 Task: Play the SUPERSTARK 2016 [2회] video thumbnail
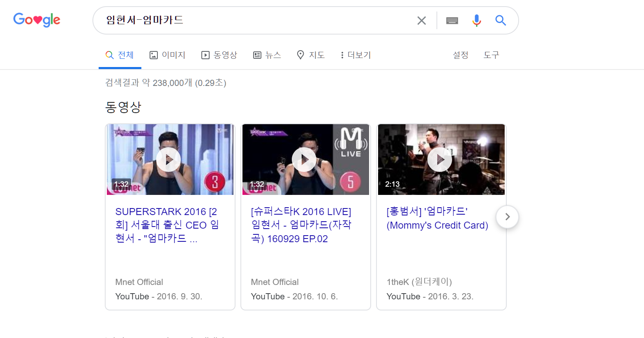point(170,160)
